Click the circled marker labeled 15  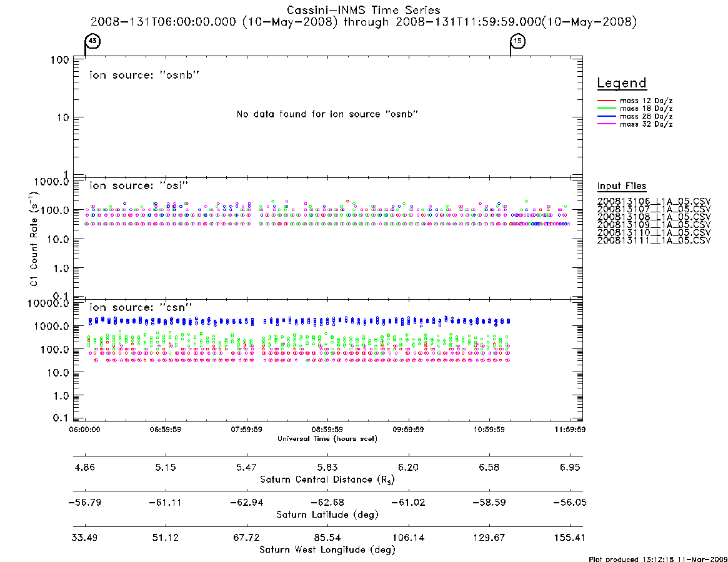click(x=517, y=41)
